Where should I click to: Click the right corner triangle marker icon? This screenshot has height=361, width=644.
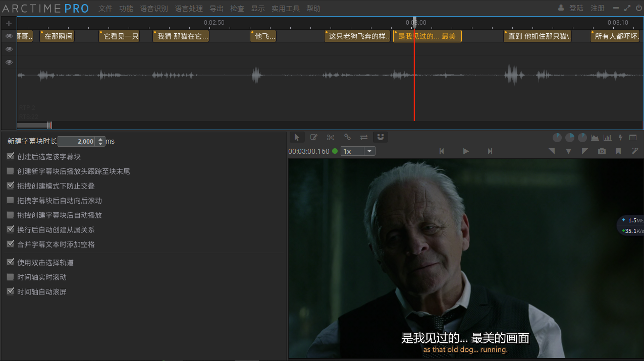(x=585, y=151)
